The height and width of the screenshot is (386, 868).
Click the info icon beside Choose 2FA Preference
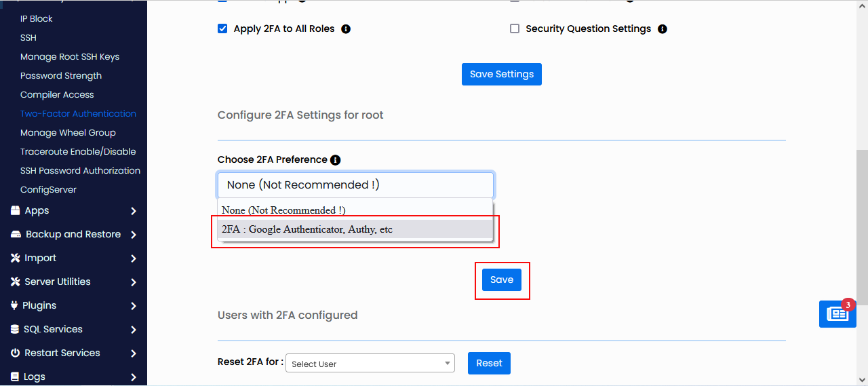[x=335, y=160]
